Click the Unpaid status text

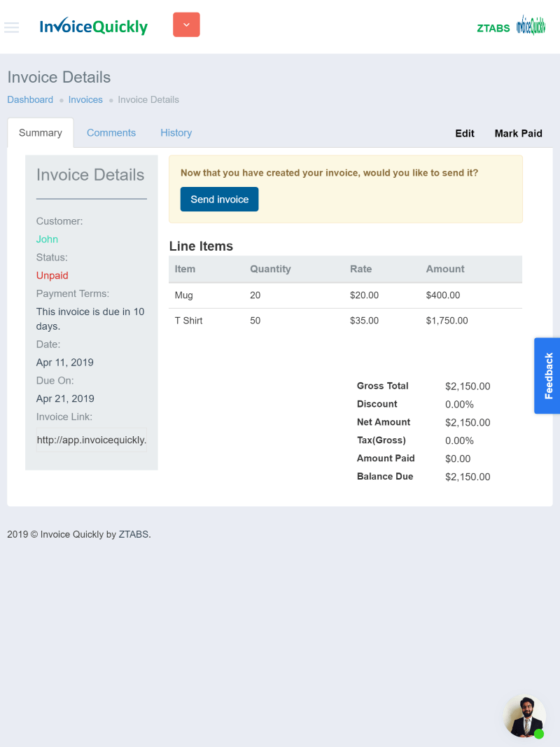coord(52,275)
